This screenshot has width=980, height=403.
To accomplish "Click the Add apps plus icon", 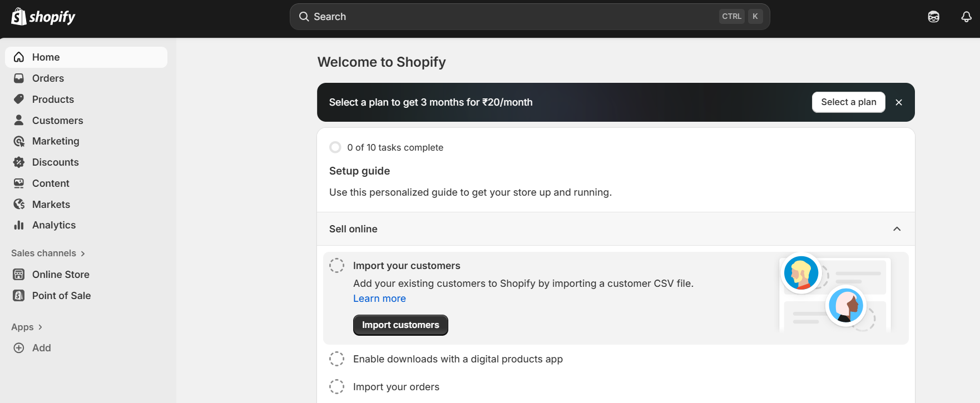I will click(19, 348).
